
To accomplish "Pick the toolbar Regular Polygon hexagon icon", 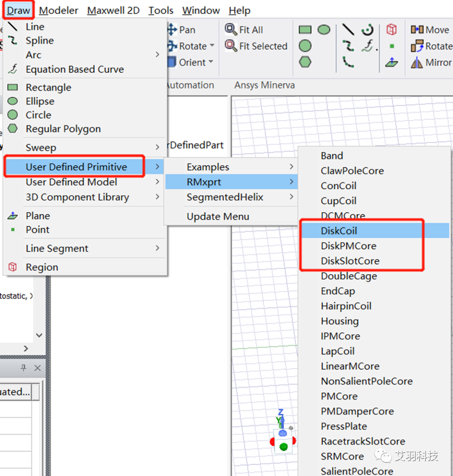I will (305, 62).
